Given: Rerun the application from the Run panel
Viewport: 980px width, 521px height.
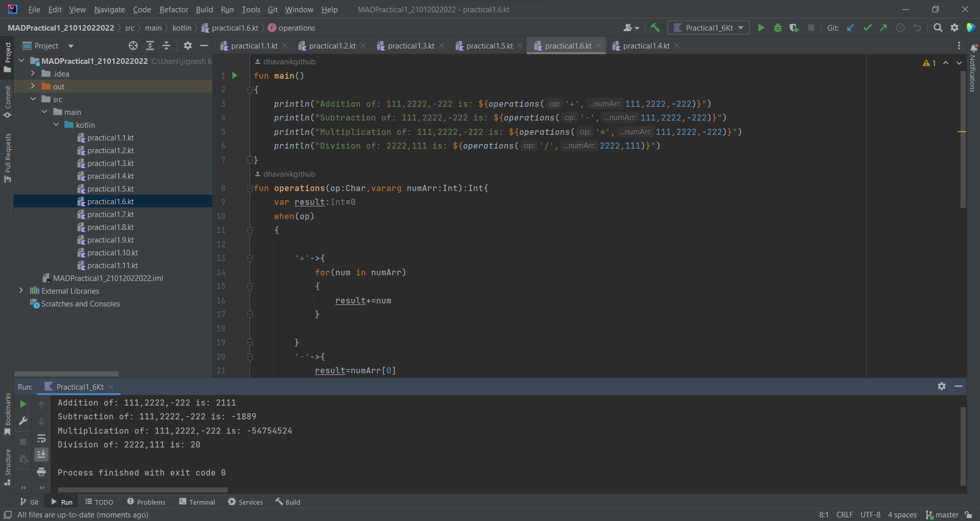Looking at the screenshot, I should click(23, 404).
